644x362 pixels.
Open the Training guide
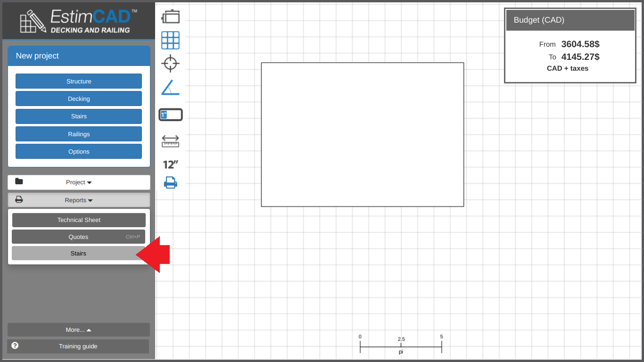78,346
